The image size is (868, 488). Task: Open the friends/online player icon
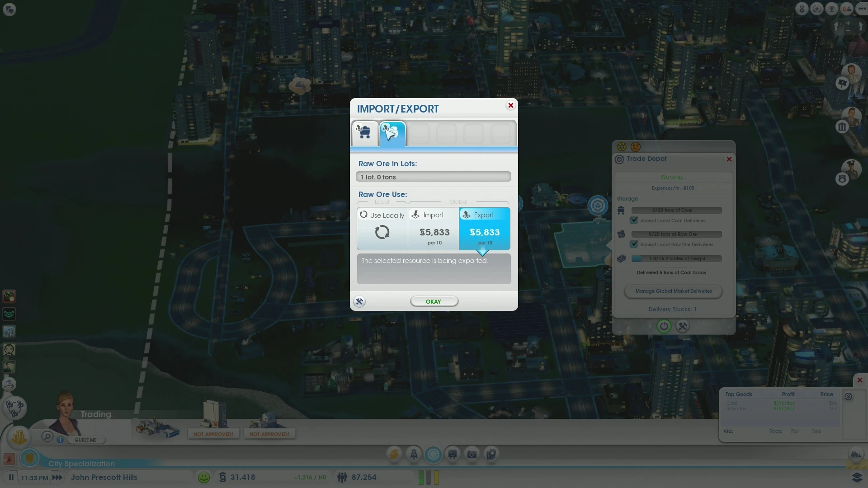pos(847,9)
